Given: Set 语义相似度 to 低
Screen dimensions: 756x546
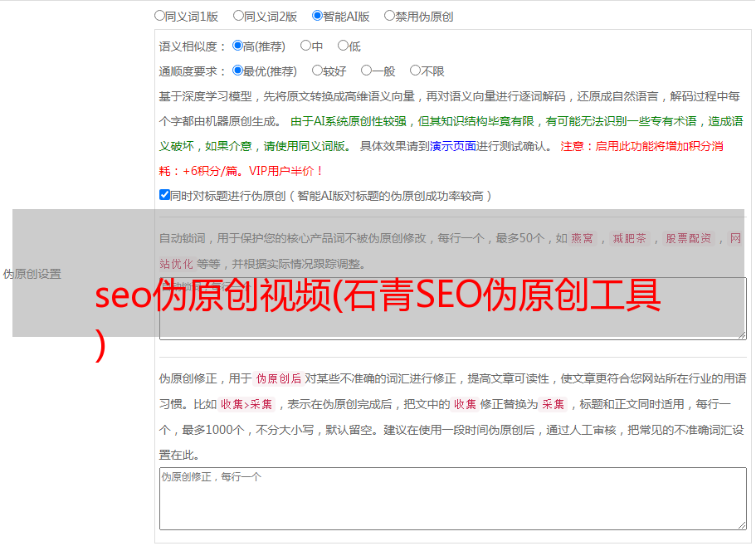Looking at the screenshot, I should 343,46.
